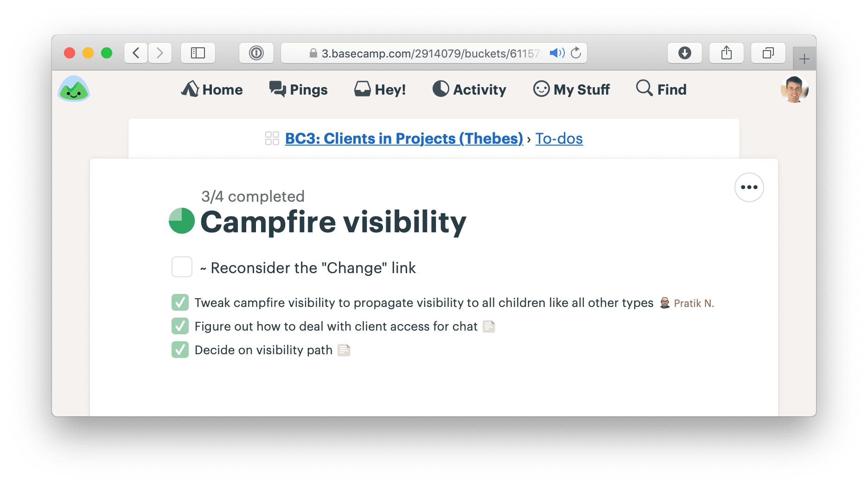
Task: Open the Share sheet icon
Action: coord(726,53)
